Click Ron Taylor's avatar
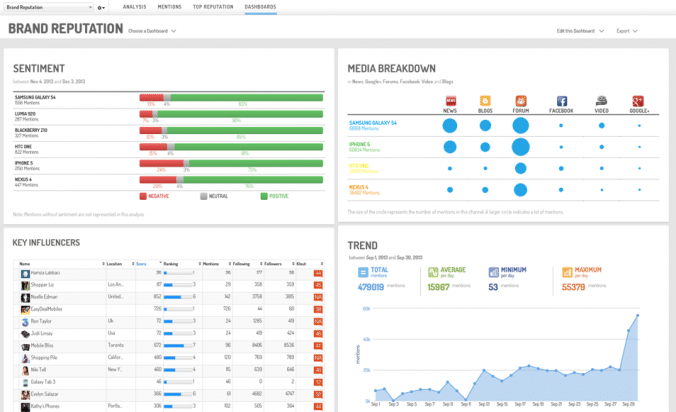 25,321
